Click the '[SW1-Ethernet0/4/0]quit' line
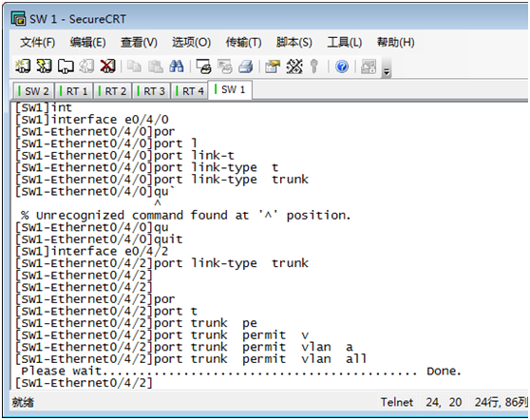 tap(99, 239)
